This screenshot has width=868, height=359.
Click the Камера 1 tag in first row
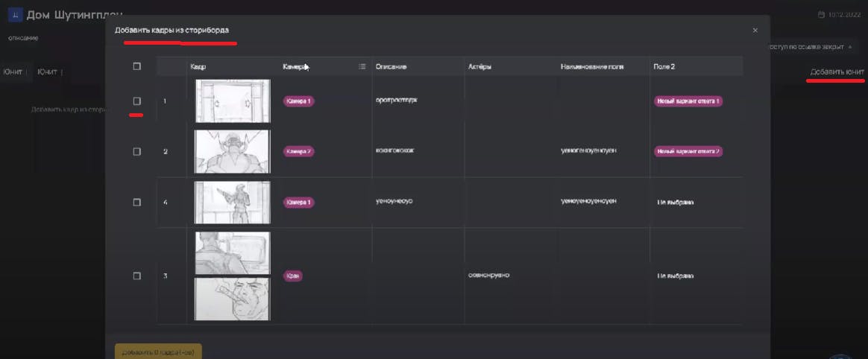pos(299,101)
